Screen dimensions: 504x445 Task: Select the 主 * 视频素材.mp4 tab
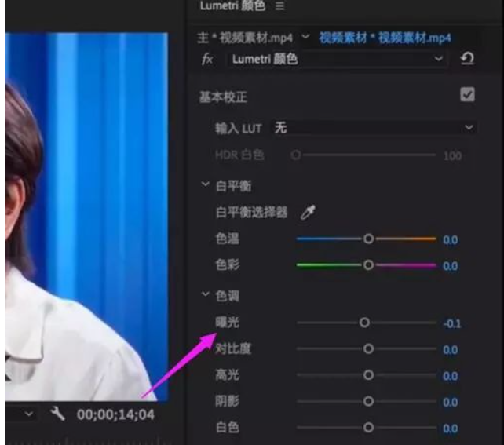click(x=245, y=38)
